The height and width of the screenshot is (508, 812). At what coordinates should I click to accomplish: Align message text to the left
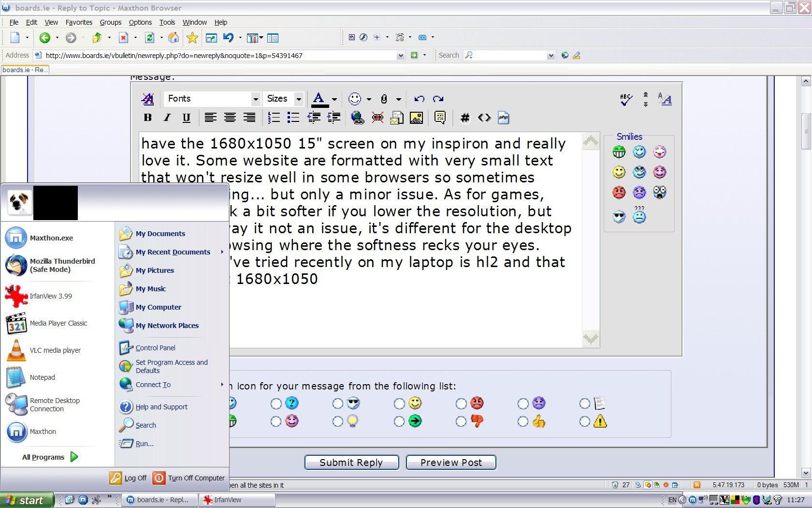210,118
